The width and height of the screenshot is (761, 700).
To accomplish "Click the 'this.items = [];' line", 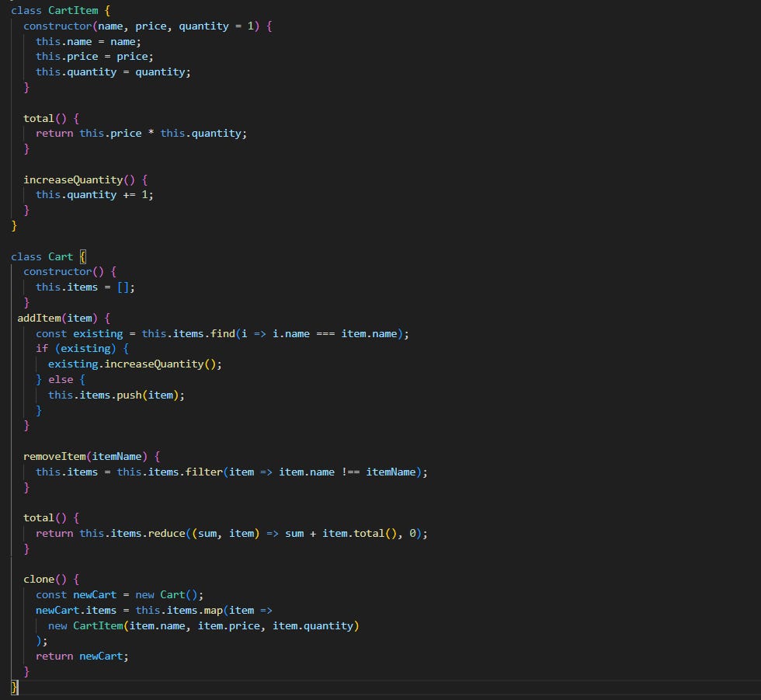I will [x=85, y=287].
